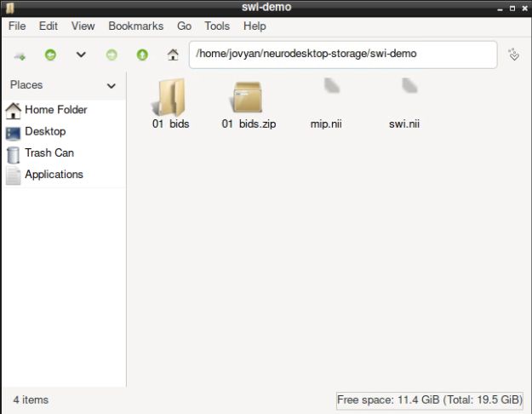Click the path bar showing /home/jovyan/neurodesktop-storage/swi-demo

[343, 55]
